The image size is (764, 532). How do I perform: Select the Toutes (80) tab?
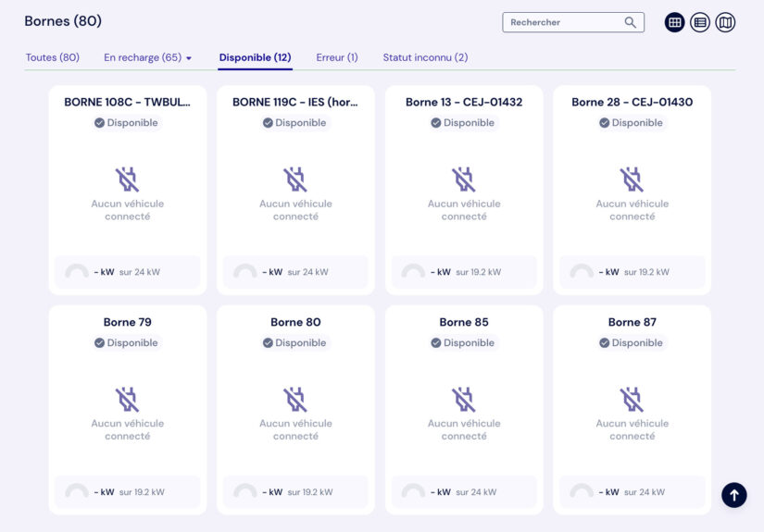[x=52, y=57]
